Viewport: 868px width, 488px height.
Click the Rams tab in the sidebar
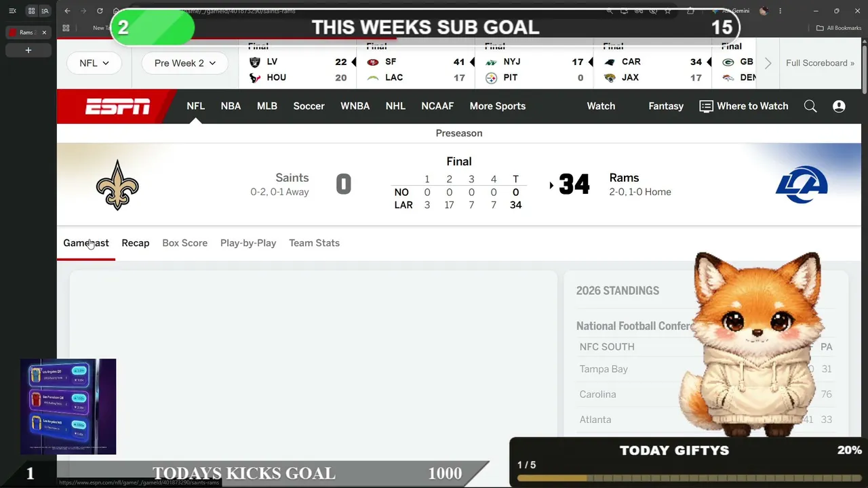(x=27, y=33)
